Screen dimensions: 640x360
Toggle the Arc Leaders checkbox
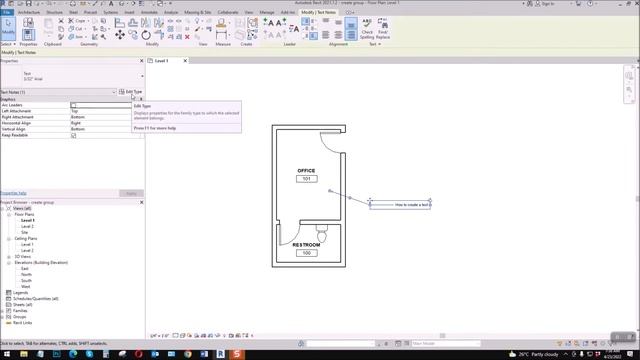(x=73, y=105)
